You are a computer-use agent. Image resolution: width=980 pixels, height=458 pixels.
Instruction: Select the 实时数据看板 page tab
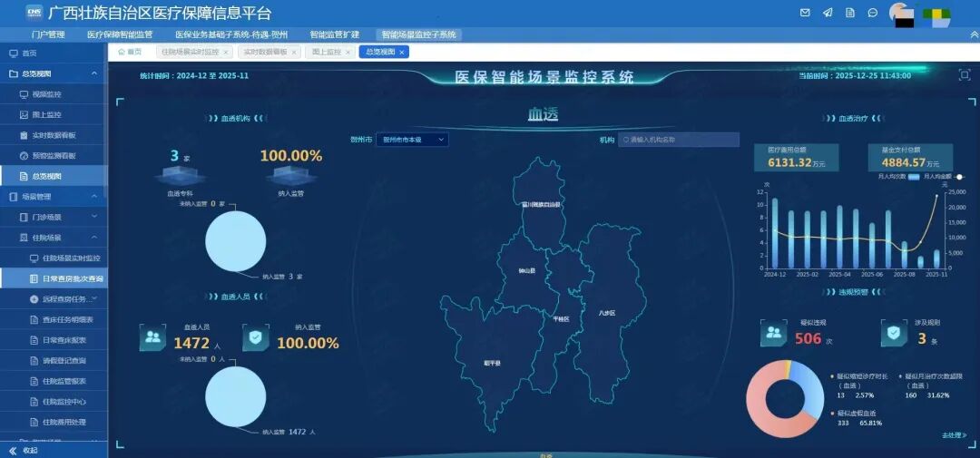pos(269,52)
